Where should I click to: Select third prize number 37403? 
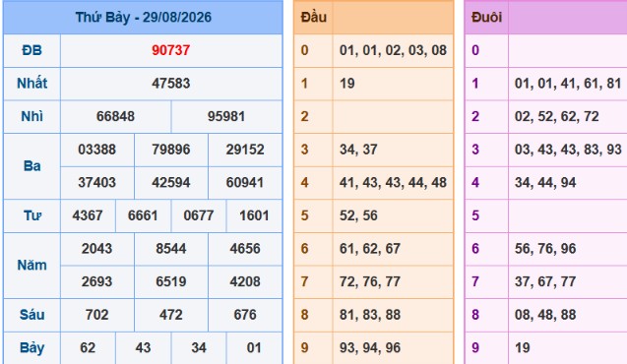pyautogui.click(x=97, y=183)
